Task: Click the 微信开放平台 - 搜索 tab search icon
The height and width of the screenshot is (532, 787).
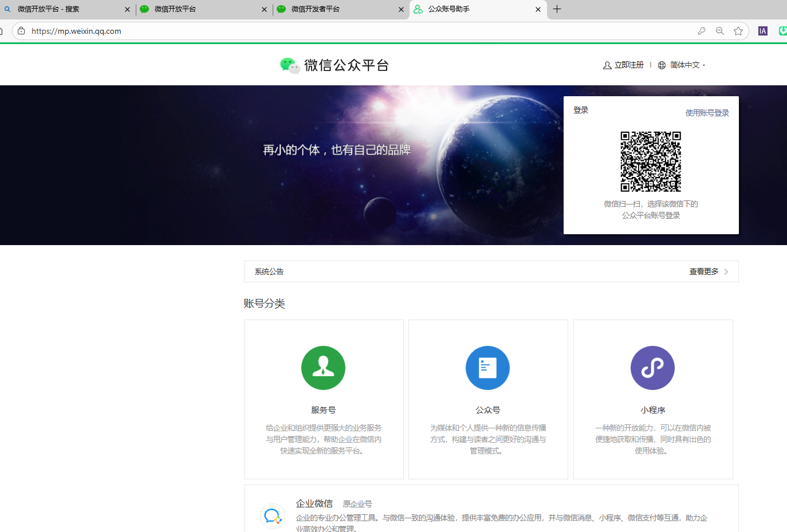Action: point(7,9)
